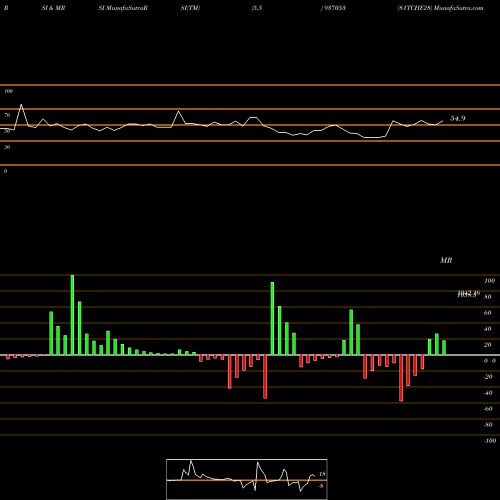Click the '-20' label on MR right axis
500x500 pixels.
coord(488,377)
